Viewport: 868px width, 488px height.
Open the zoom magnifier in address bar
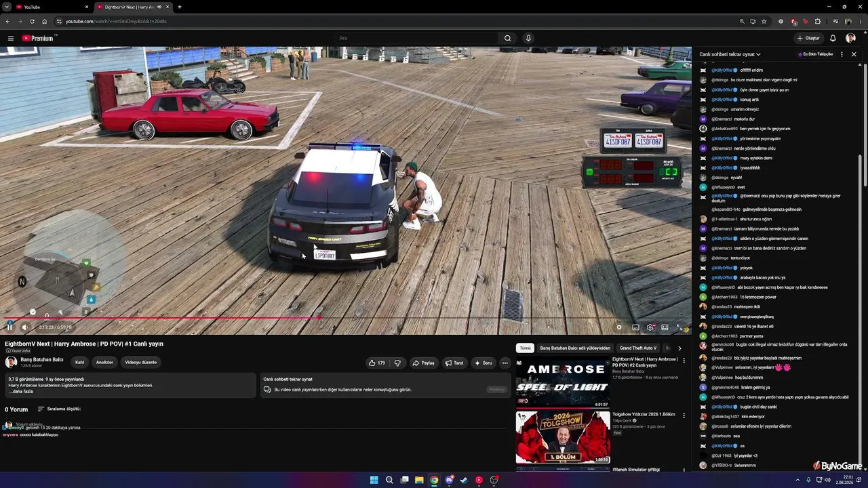coord(742,21)
